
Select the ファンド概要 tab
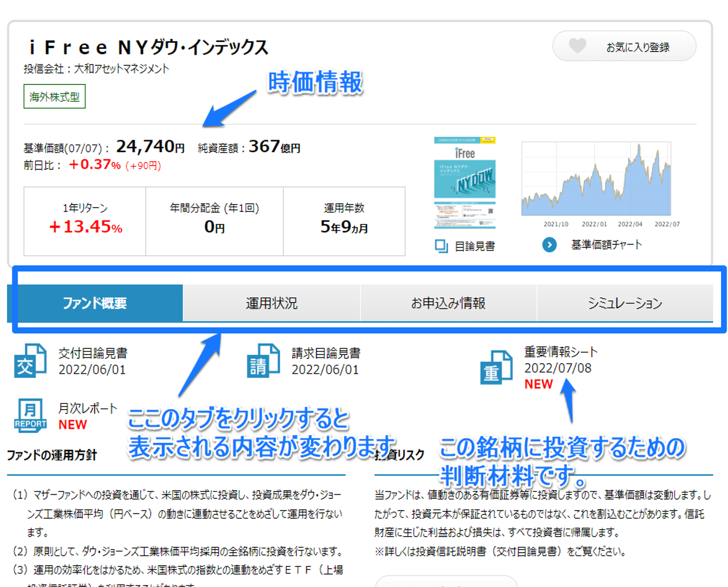95,303
